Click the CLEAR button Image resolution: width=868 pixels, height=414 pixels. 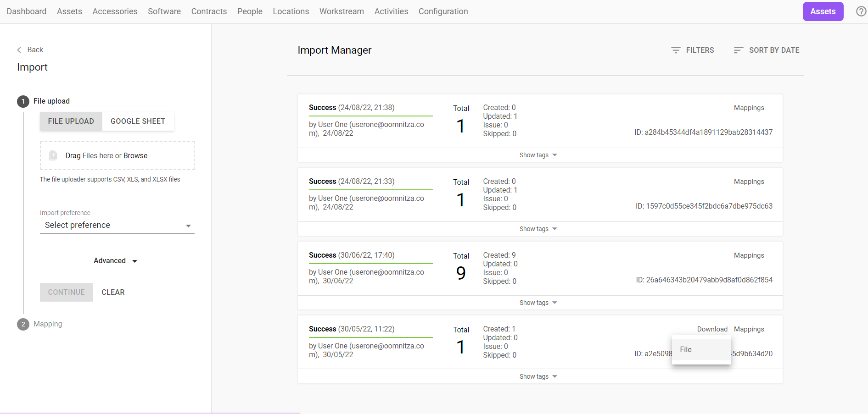[113, 293]
